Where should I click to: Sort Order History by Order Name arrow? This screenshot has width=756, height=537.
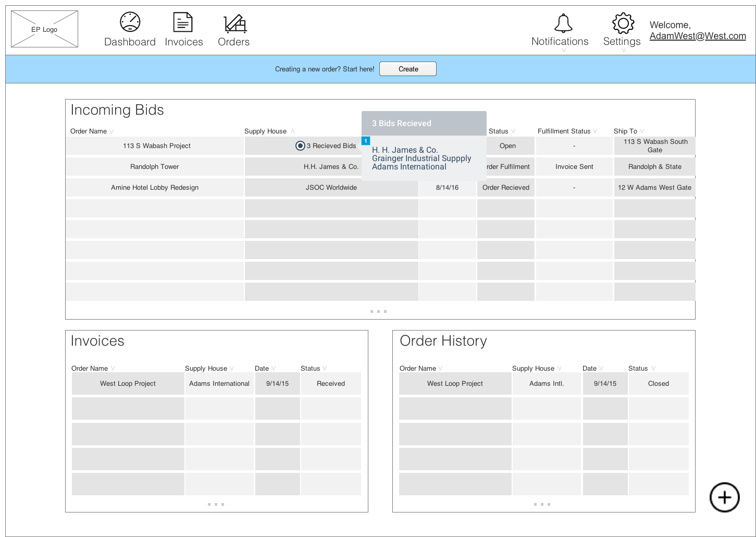[440, 369]
